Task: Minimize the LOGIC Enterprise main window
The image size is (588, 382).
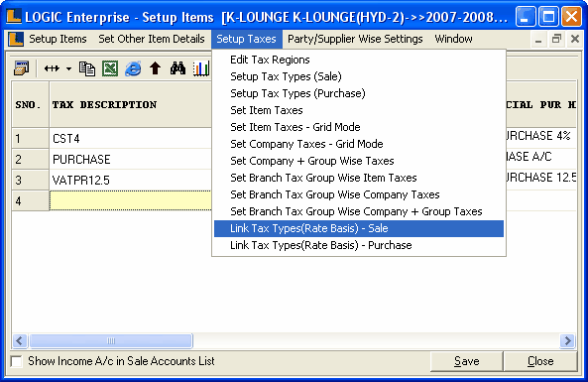Action: (525, 17)
